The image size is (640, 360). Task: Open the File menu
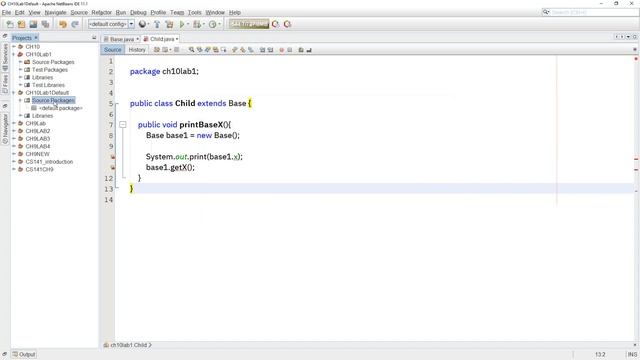tap(6, 13)
